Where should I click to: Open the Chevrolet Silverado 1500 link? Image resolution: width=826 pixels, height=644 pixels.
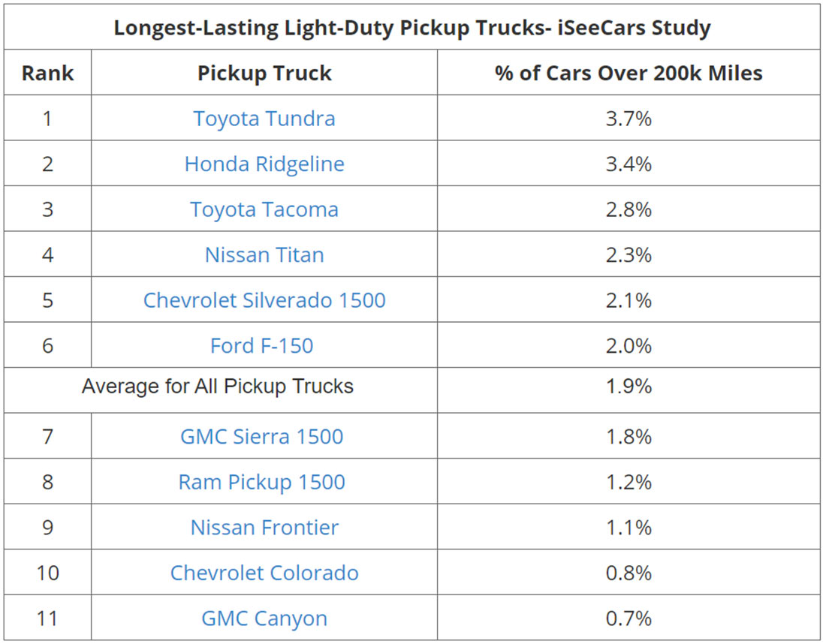264,300
